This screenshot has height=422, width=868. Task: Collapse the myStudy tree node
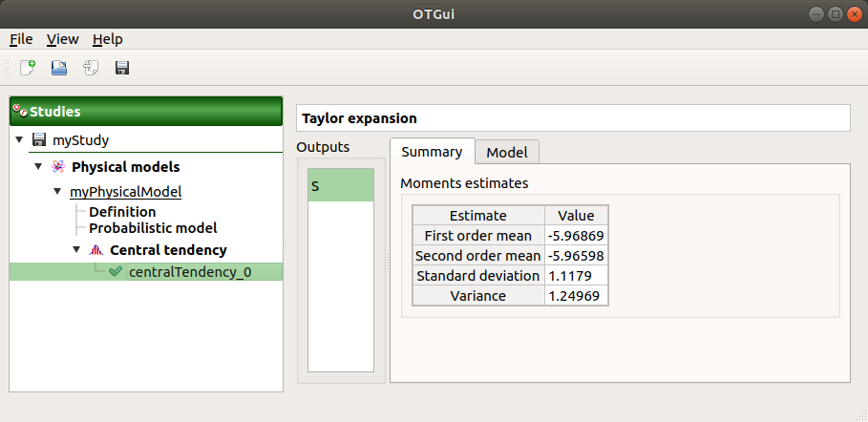click(20, 140)
